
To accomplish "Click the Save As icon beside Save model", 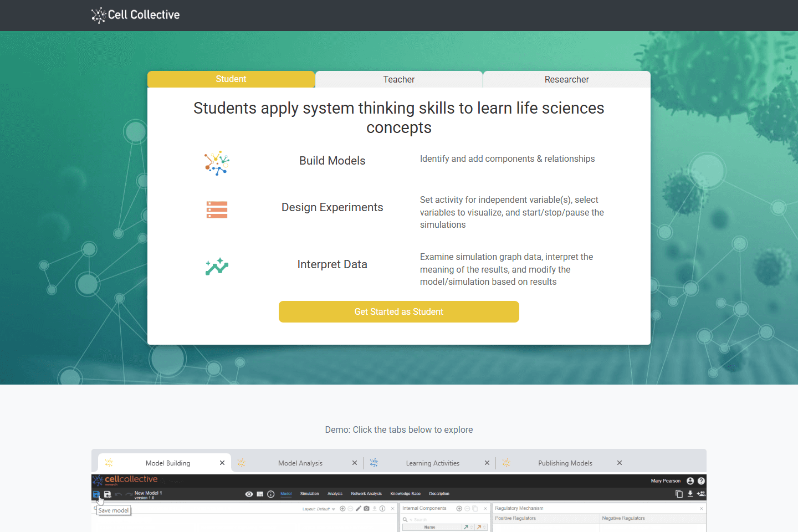I will pos(108,494).
